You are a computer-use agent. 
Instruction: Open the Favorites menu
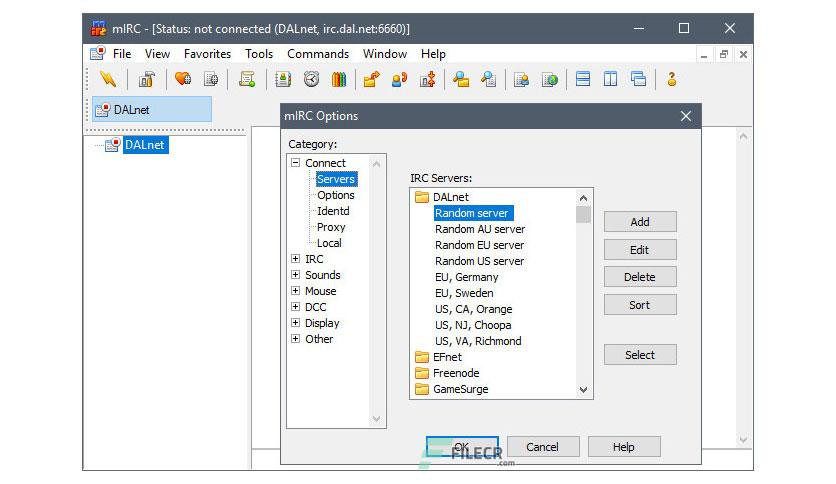tap(207, 54)
